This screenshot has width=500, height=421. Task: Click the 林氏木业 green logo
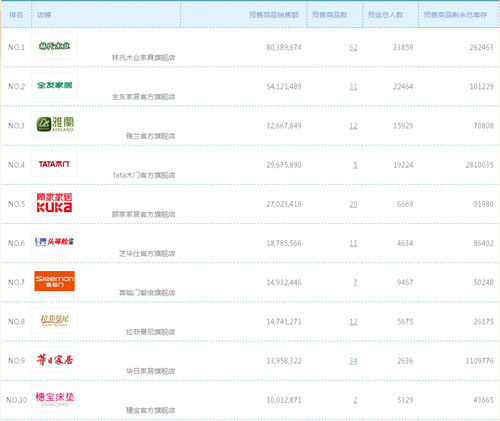(x=54, y=46)
